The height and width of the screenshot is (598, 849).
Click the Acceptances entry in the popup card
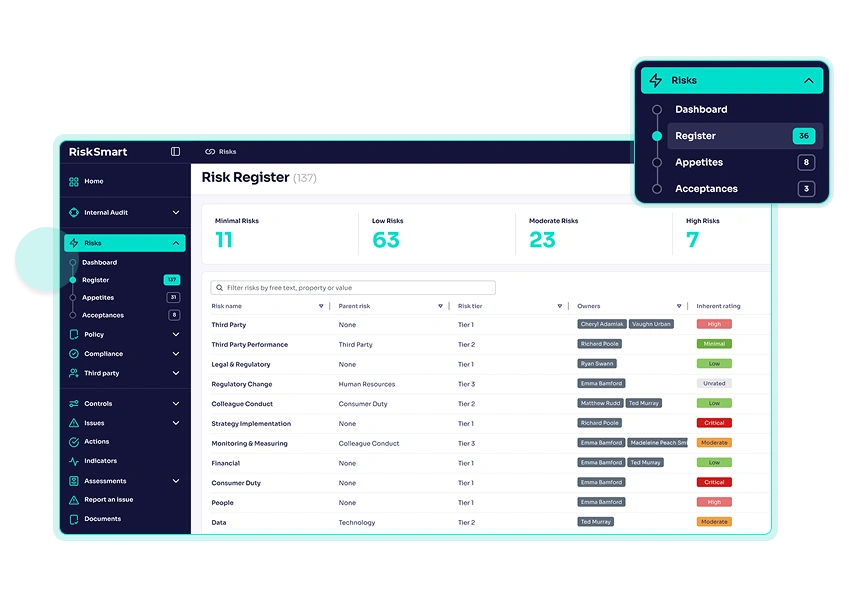706,188
